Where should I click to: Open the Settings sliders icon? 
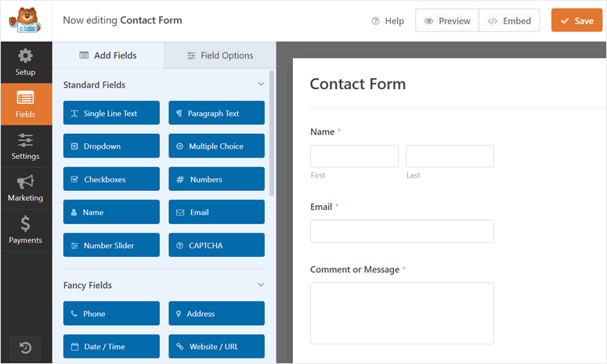coord(25,140)
